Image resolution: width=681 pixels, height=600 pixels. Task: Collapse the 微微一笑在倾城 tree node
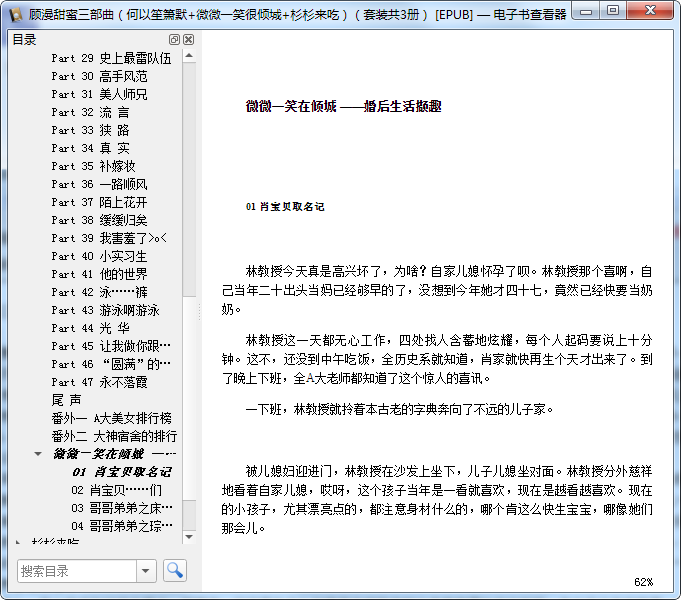[38, 454]
